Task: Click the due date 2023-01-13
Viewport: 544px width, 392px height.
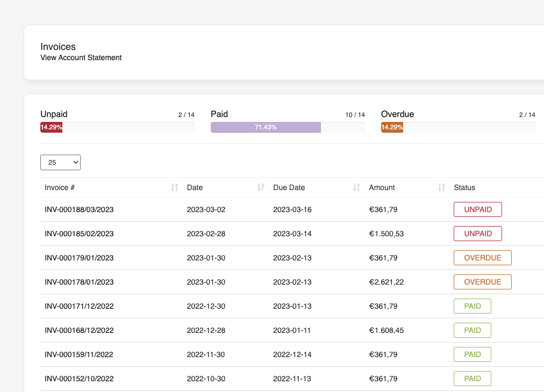Action: (x=292, y=306)
